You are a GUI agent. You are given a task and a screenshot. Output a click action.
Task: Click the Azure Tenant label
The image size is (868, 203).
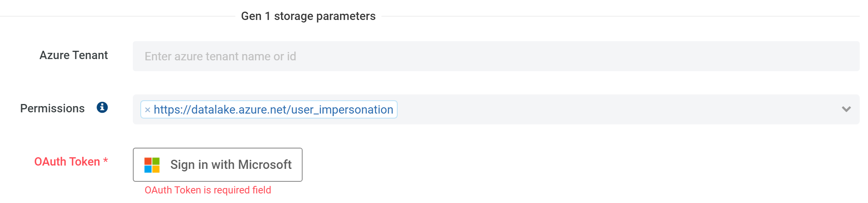[73, 55]
